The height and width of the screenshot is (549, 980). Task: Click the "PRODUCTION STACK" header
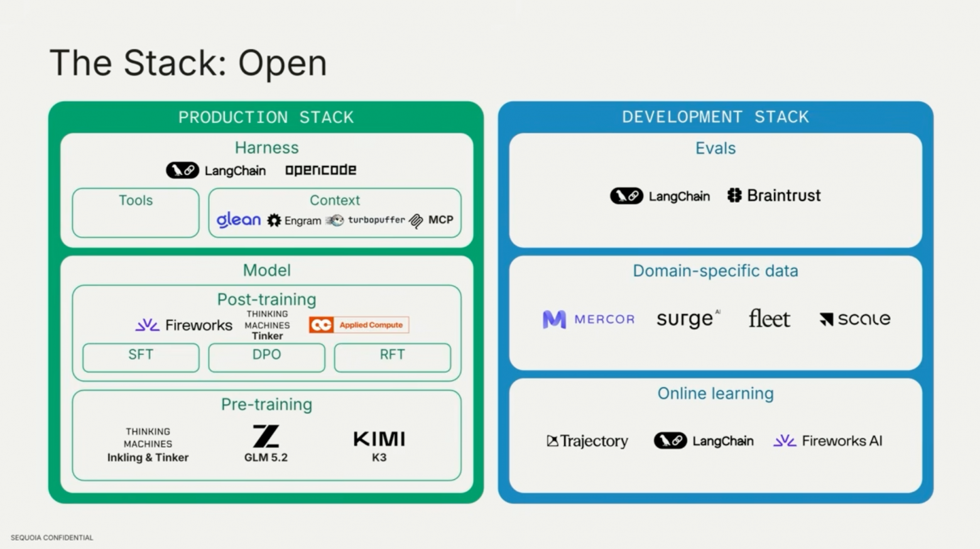[266, 117]
